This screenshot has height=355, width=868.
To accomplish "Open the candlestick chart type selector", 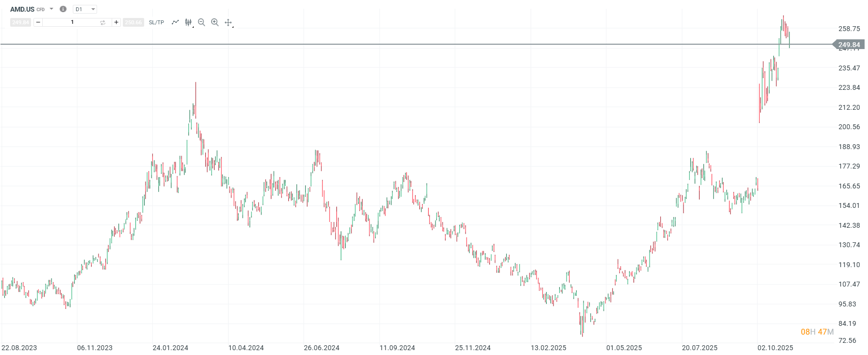I will coord(188,22).
